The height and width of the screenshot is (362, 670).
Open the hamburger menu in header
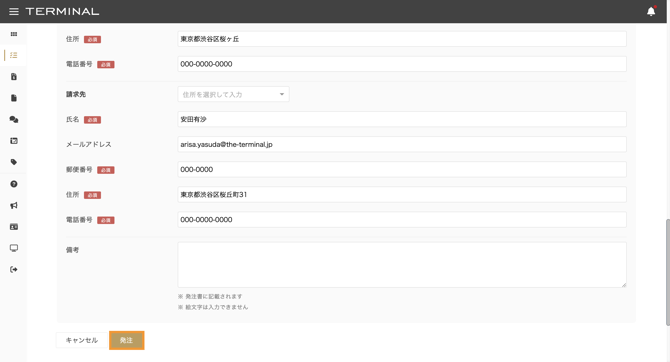(14, 12)
